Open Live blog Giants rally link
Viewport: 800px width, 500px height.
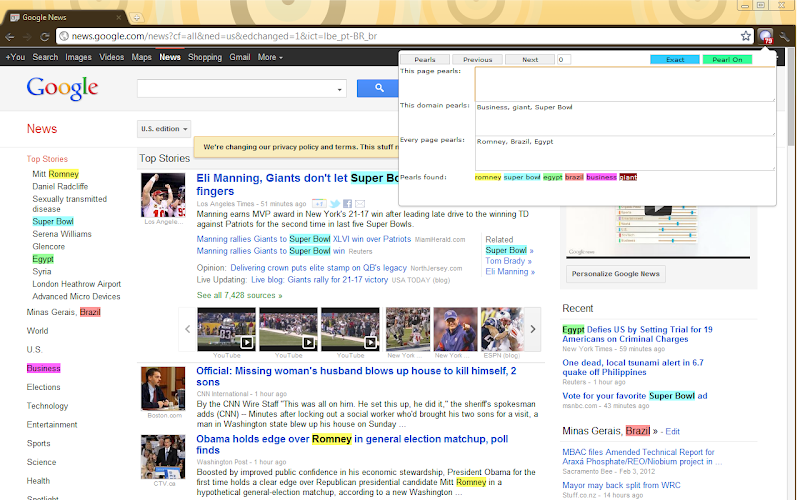tap(319, 280)
